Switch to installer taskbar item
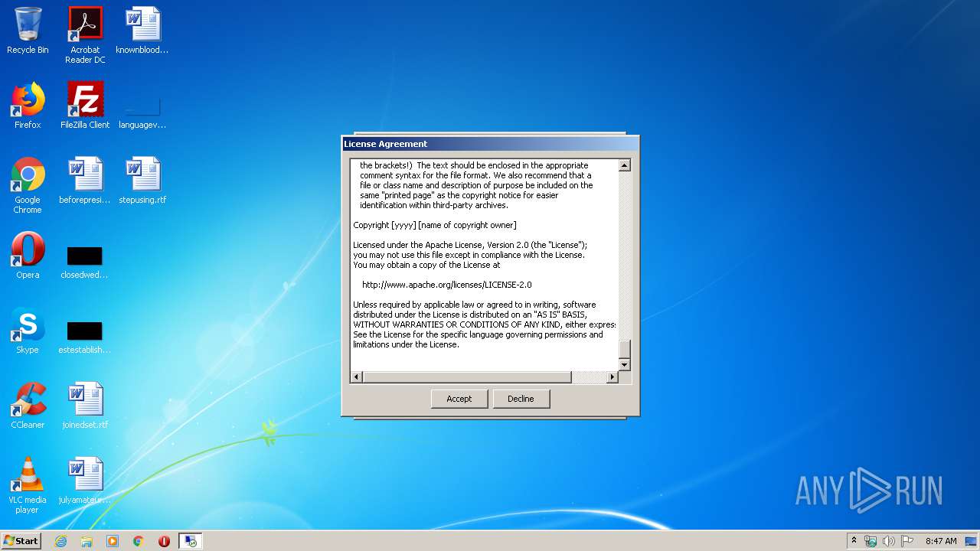Screen dimensions: 980x551 (190, 541)
